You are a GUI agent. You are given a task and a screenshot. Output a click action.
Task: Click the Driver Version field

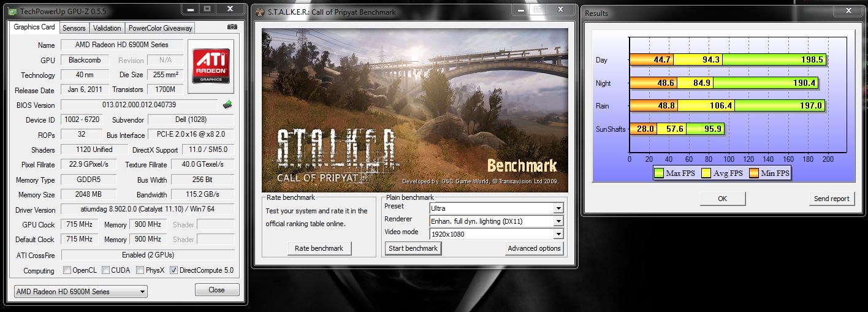tap(147, 210)
